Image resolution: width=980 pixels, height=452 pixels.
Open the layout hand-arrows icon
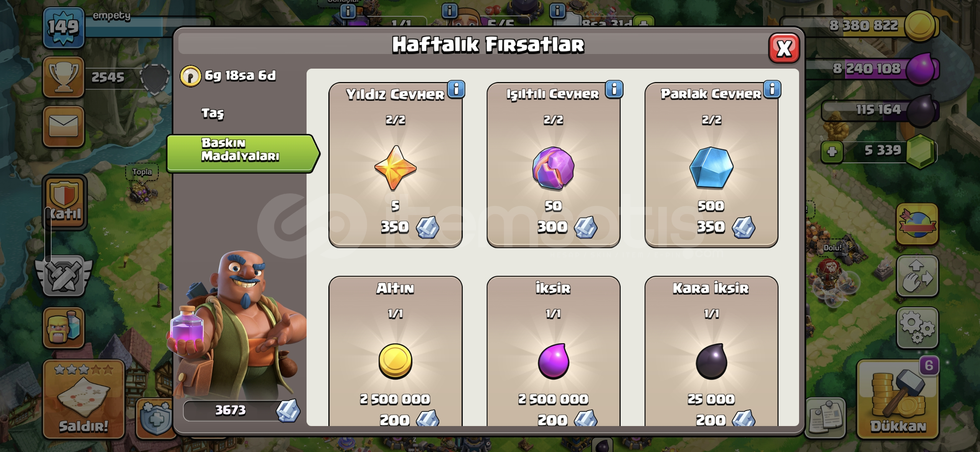pyautogui.click(x=917, y=276)
